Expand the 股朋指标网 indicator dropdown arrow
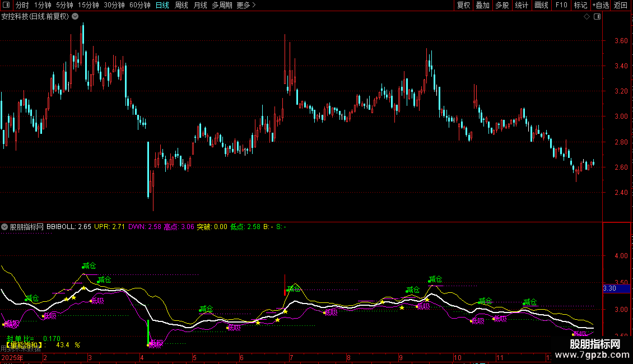633x364 pixels. tap(5, 227)
